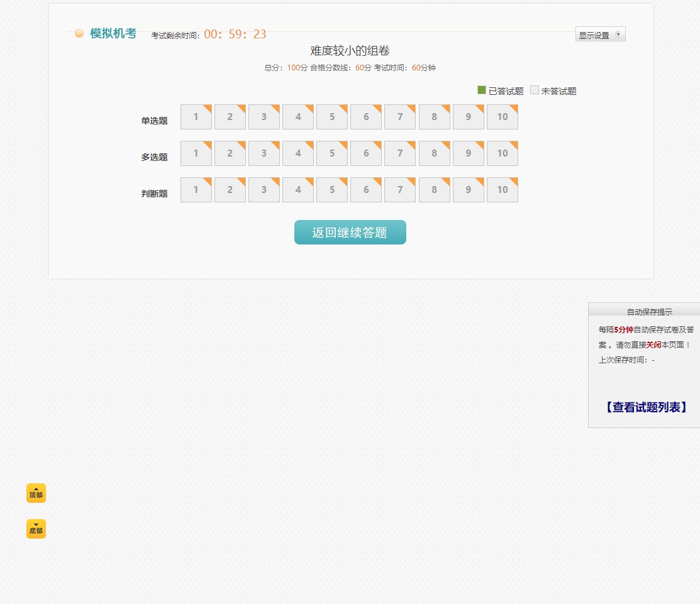Enable the answered-questions filter square
The height and width of the screenshot is (604, 700).
click(x=481, y=90)
